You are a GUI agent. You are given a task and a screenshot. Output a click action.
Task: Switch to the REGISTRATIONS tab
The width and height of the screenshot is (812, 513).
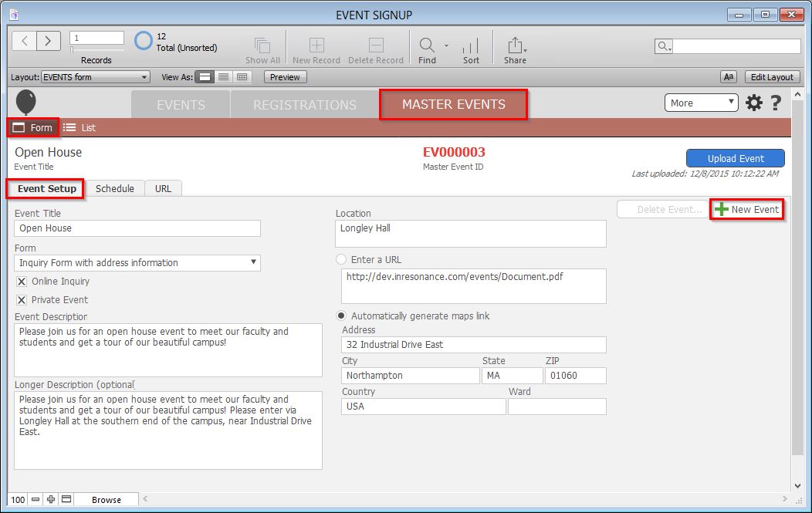pos(305,105)
